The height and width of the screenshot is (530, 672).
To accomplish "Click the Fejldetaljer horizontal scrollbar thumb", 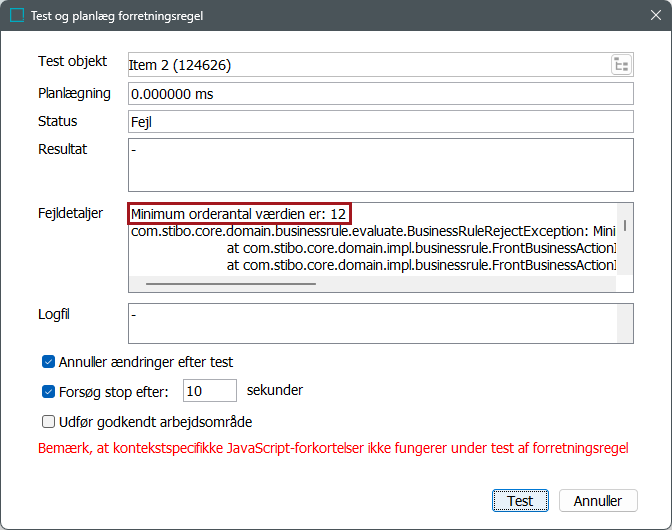I will 230,284.
